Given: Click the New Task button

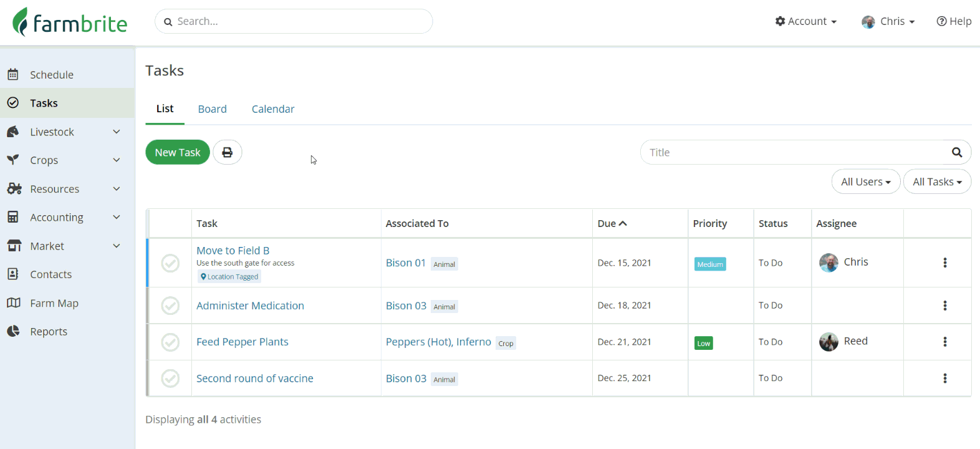Looking at the screenshot, I should pyautogui.click(x=178, y=152).
